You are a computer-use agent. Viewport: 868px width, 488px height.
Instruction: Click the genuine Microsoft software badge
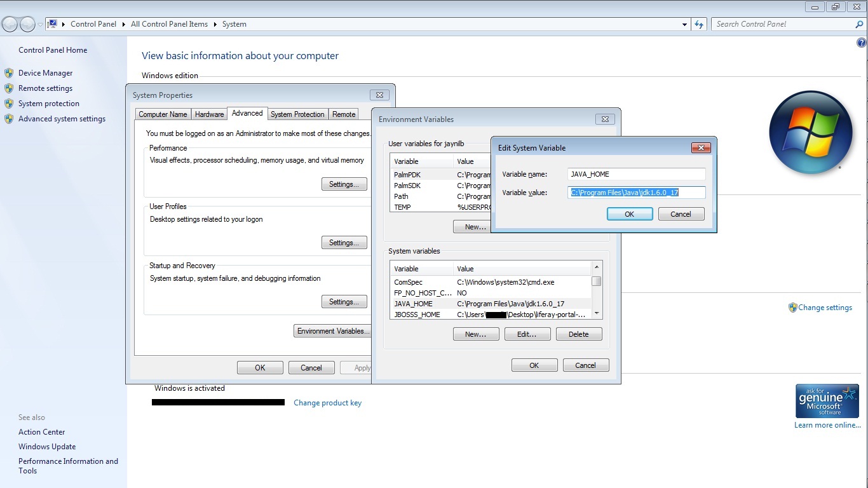pyautogui.click(x=827, y=400)
